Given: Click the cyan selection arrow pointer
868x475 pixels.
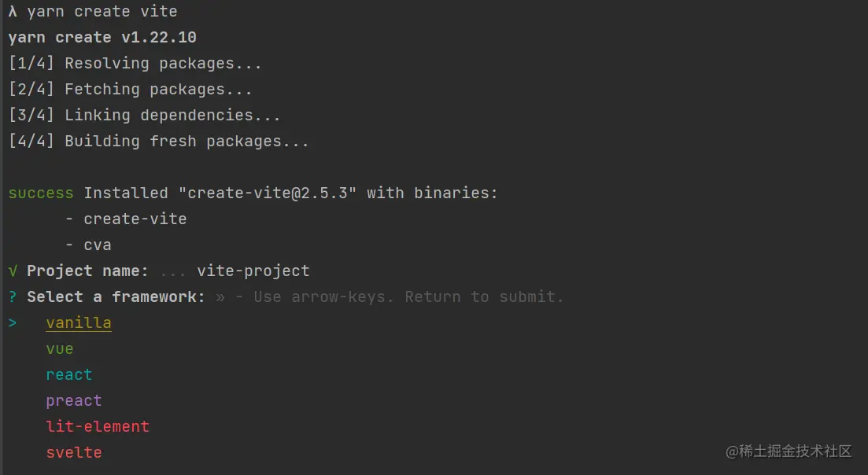Looking at the screenshot, I should coord(13,323).
